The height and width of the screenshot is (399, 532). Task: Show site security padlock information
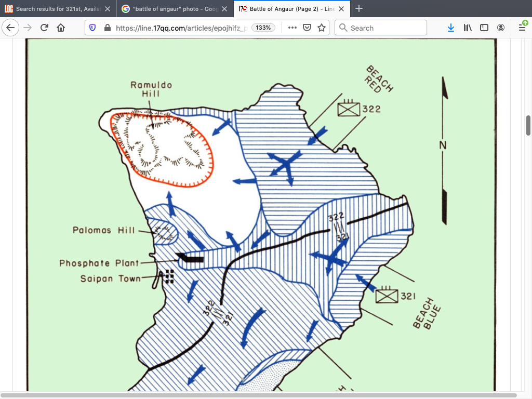point(108,28)
